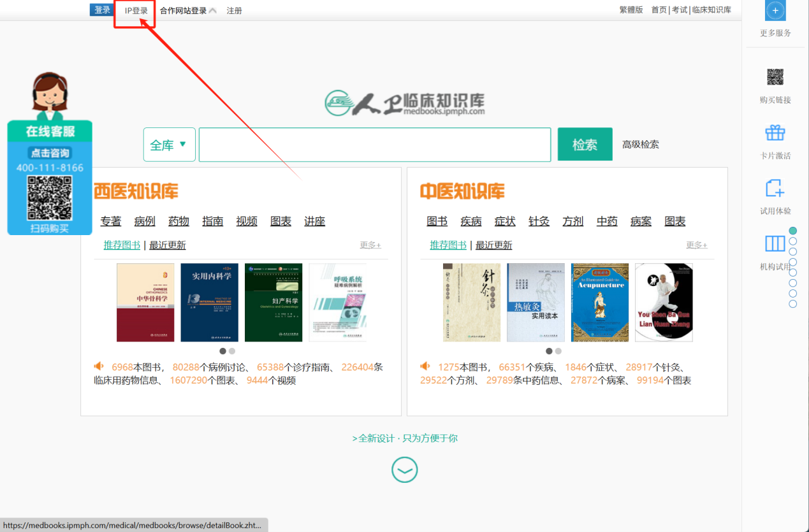Open the 全库 search scope dropdown
Viewport: 809px width, 532px height.
169,145
